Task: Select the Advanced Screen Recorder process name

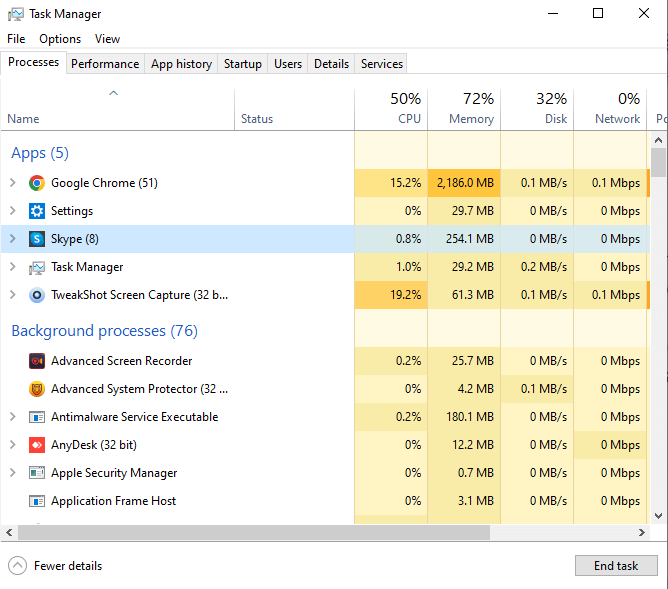Action: 121,361
